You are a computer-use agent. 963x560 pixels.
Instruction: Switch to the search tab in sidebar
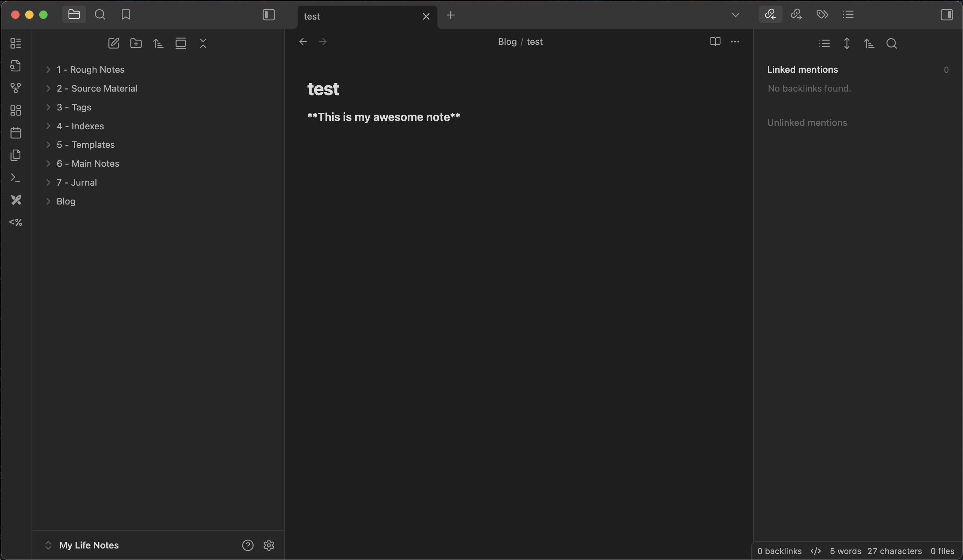[x=100, y=15]
